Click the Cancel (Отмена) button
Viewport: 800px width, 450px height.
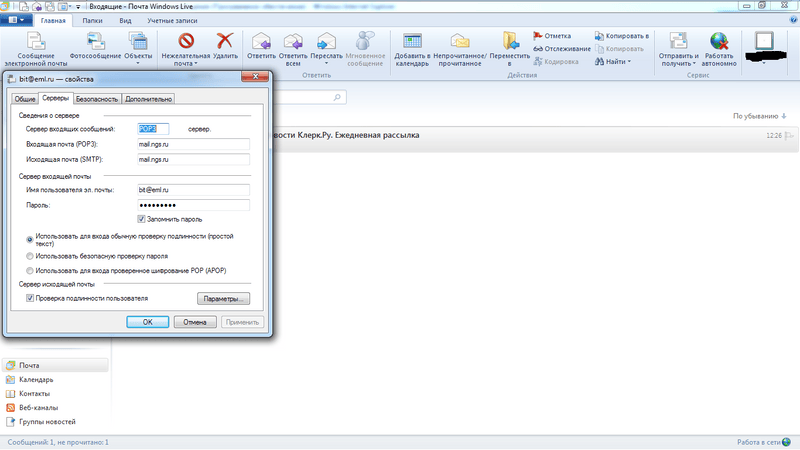pyautogui.click(x=195, y=322)
